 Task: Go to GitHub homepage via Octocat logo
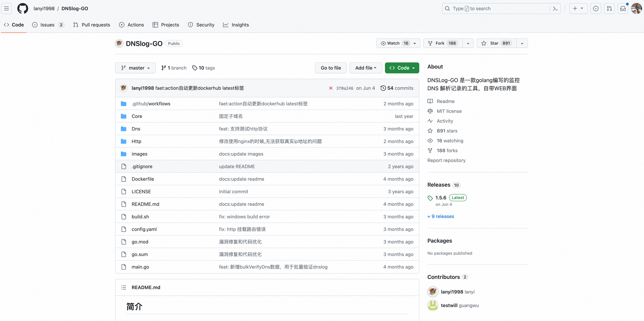point(23,8)
